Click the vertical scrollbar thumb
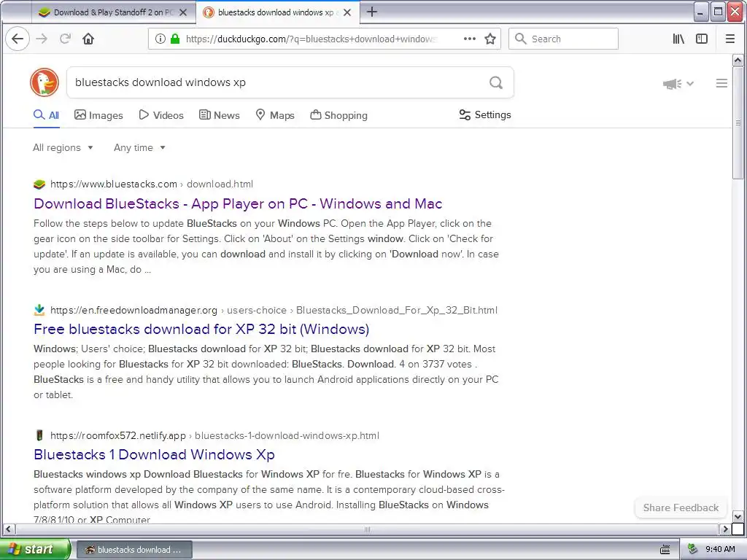Screen dimensions: 747x560 point(738,122)
